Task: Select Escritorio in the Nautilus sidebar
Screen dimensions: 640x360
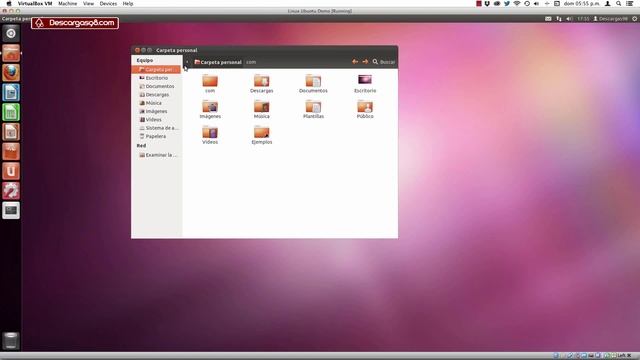Action: tap(156, 78)
